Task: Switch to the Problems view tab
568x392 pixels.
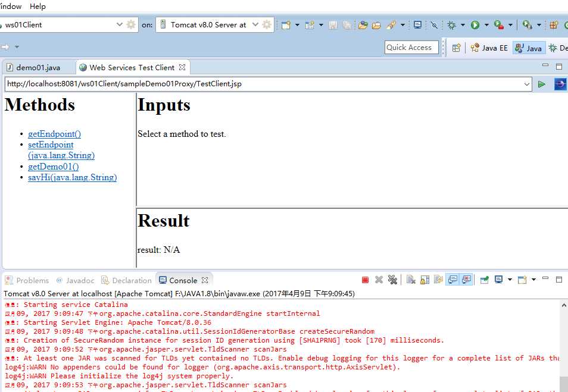Action: click(x=27, y=280)
